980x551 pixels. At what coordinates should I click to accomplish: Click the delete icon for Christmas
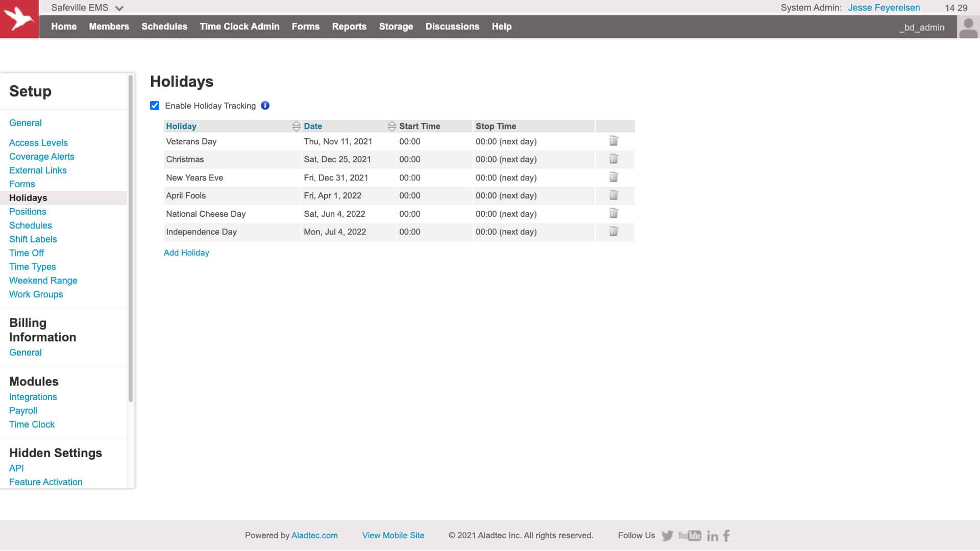pos(613,159)
